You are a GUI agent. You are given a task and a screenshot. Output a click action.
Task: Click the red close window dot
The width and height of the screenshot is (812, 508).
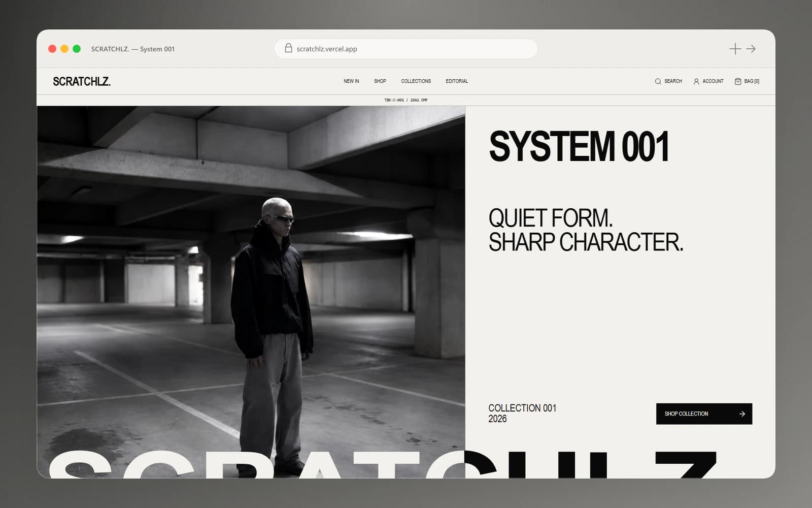coord(52,49)
